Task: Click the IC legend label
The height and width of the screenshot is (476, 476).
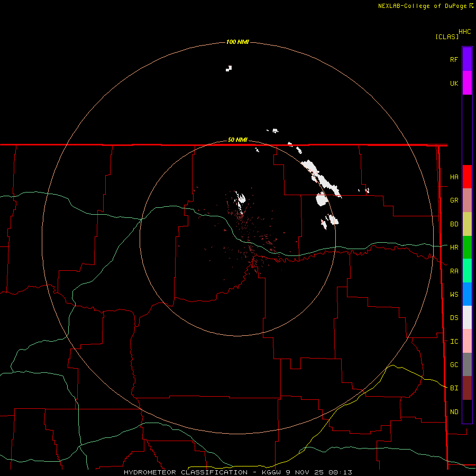Action: [x=454, y=341]
